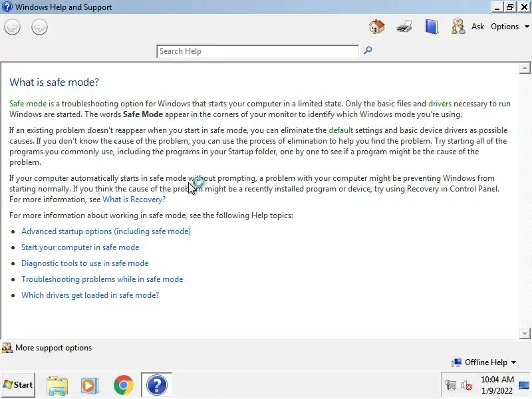Click the muted volume tray icon

pyautogui.click(x=467, y=385)
